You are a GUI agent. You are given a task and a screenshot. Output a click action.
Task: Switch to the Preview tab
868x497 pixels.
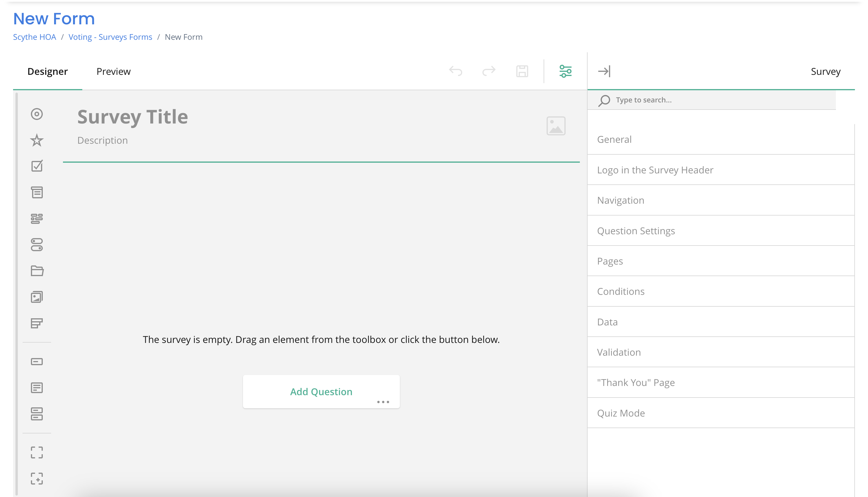tap(113, 71)
